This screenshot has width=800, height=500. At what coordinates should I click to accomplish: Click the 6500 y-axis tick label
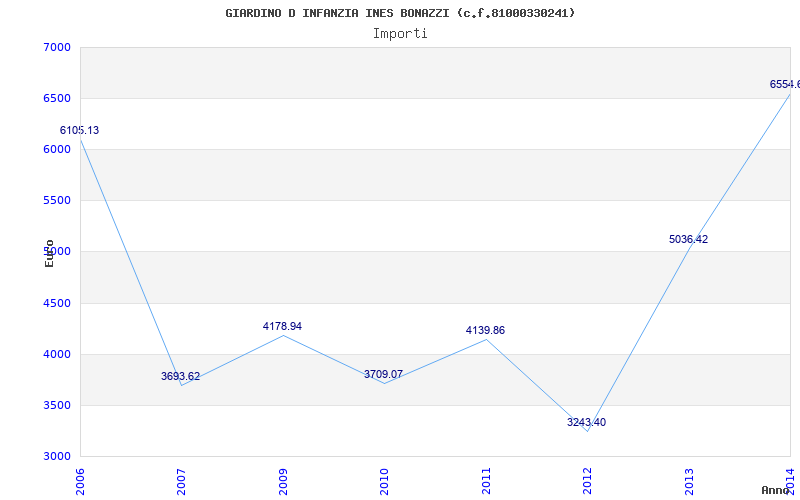57,98
